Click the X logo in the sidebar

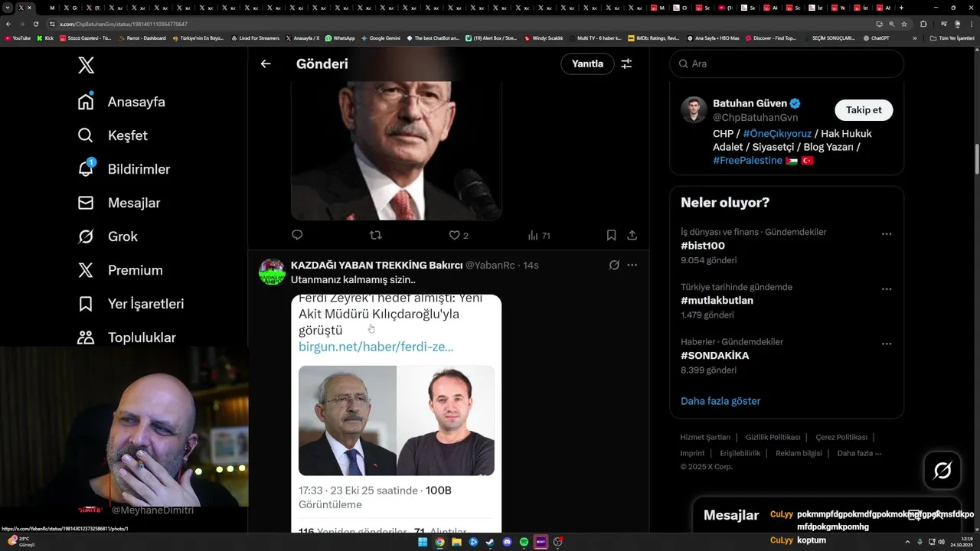click(87, 65)
